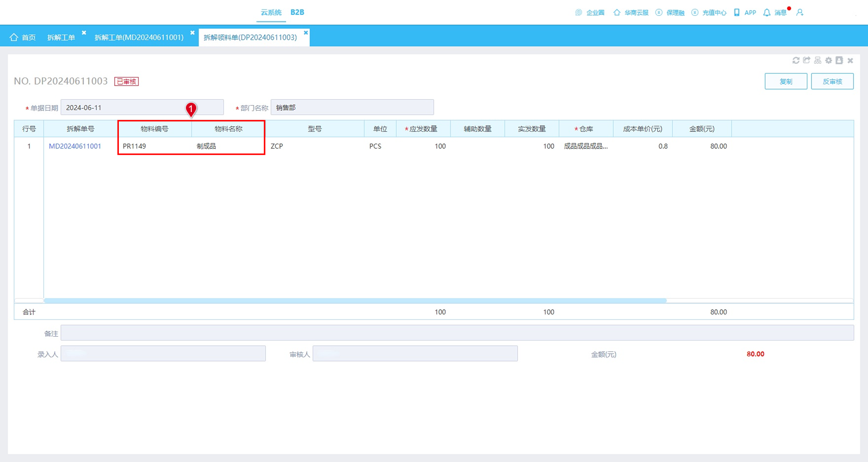The width and height of the screenshot is (868, 462).
Task: Click the table's horizontal scrollbar
Action: pyautogui.click(x=355, y=301)
